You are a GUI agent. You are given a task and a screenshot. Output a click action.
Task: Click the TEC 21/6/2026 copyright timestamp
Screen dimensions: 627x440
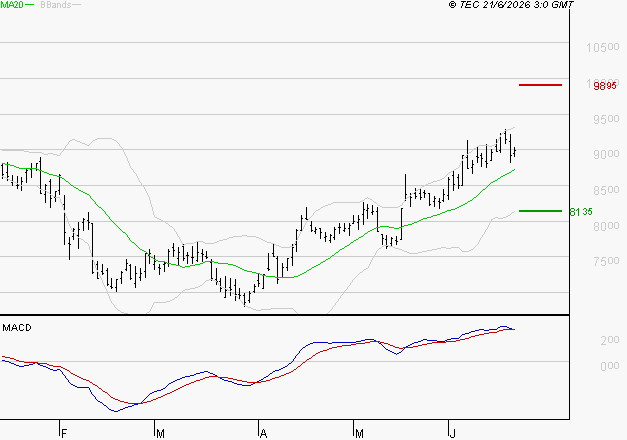click(x=511, y=5)
